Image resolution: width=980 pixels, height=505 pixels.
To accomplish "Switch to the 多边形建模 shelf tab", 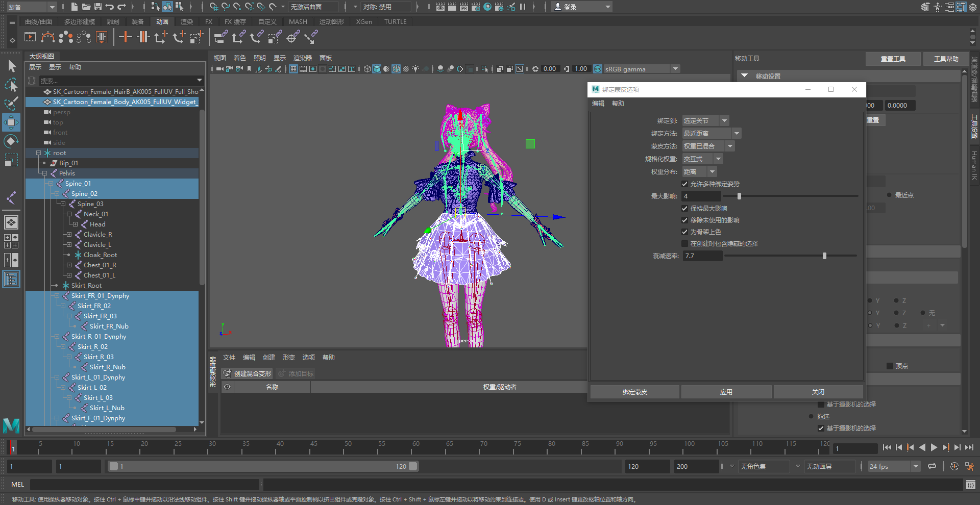I will (80, 22).
